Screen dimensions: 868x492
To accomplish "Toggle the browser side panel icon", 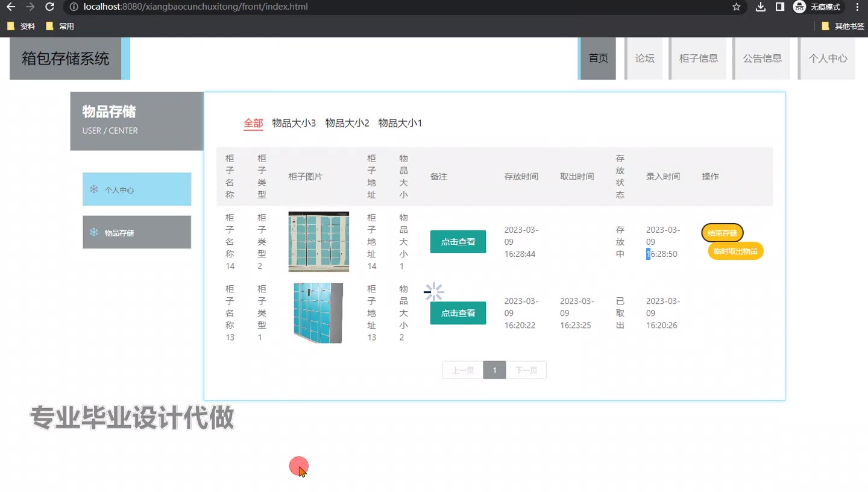I will point(779,7).
